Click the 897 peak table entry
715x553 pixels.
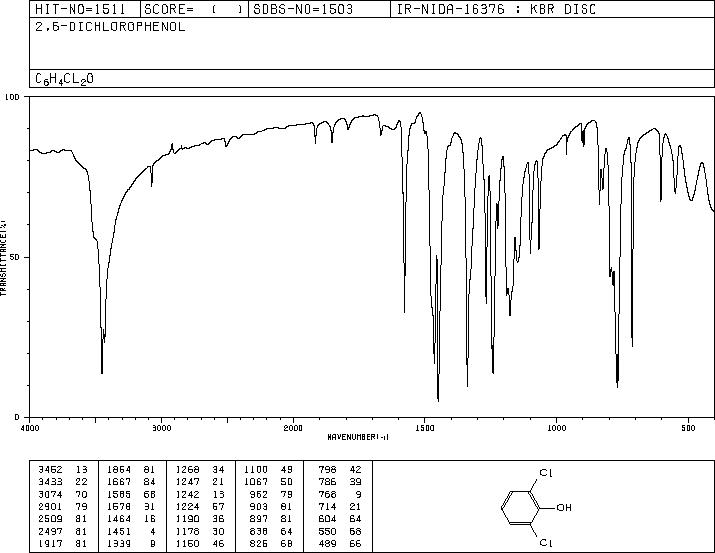coord(271,519)
